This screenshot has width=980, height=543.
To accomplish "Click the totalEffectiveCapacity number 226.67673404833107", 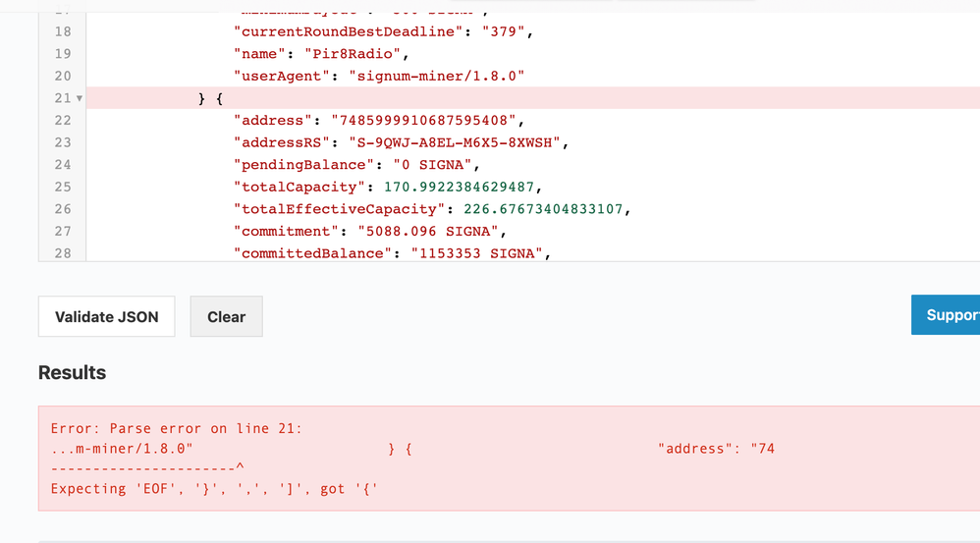I will point(539,209).
